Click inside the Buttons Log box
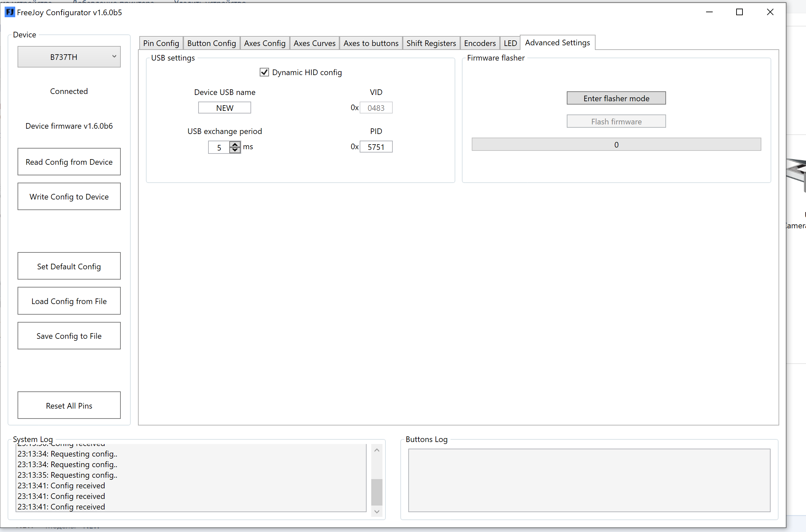806x532 pixels. pos(589,480)
